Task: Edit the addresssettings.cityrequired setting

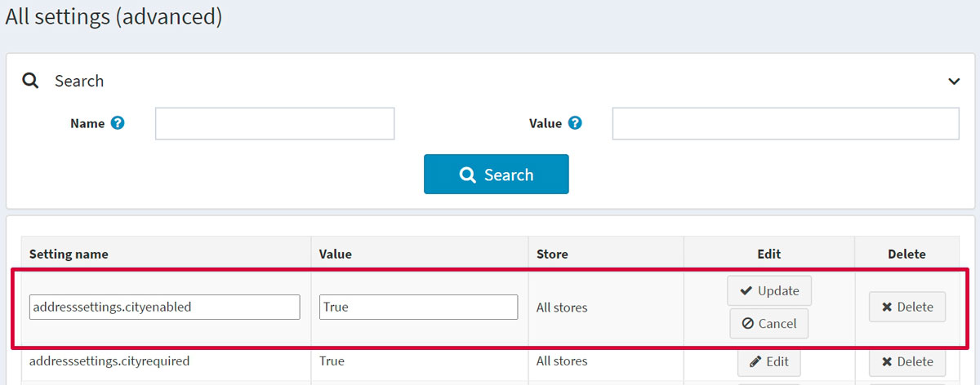Action: [x=768, y=361]
